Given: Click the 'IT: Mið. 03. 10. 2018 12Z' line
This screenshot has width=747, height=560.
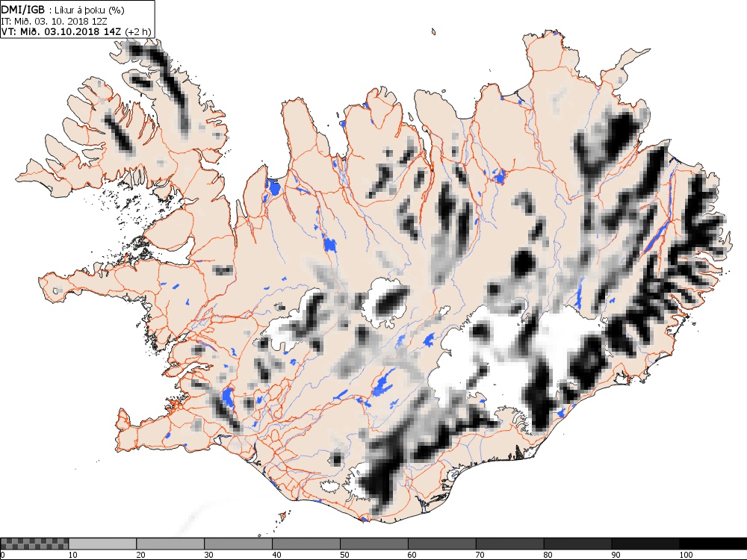Looking at the screenshot, I should (x=53, y=21).
